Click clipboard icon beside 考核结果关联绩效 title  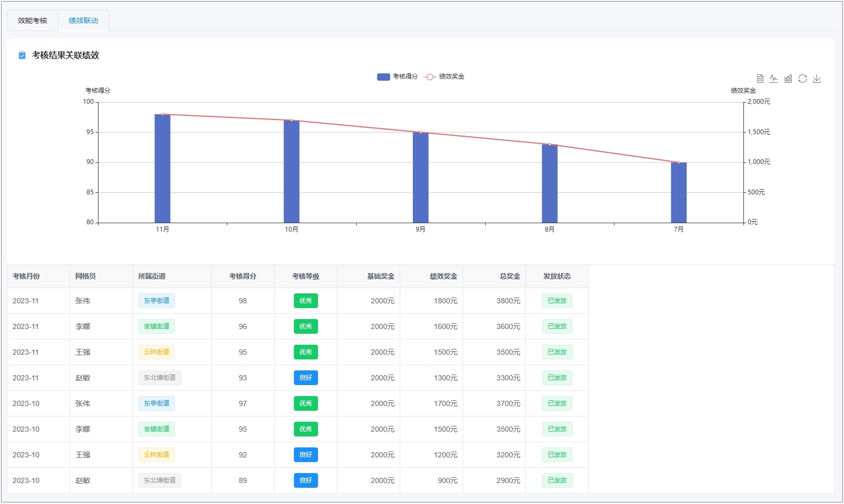click(22, 56)
